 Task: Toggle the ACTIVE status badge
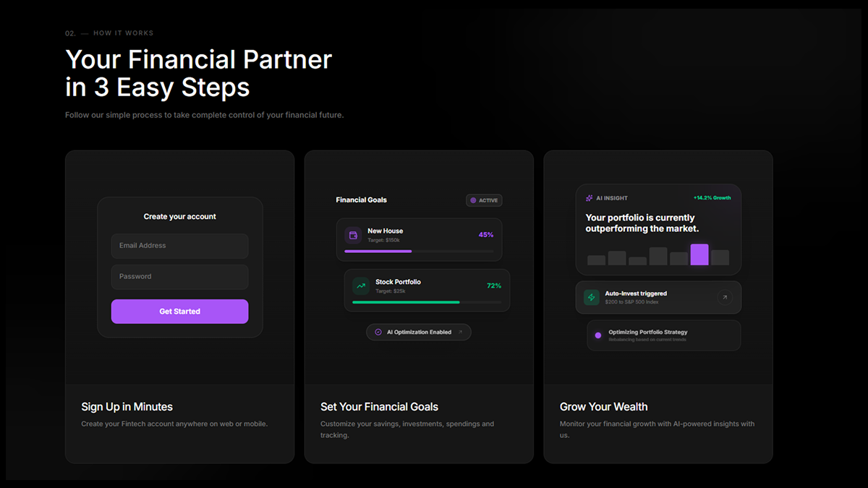484,200
